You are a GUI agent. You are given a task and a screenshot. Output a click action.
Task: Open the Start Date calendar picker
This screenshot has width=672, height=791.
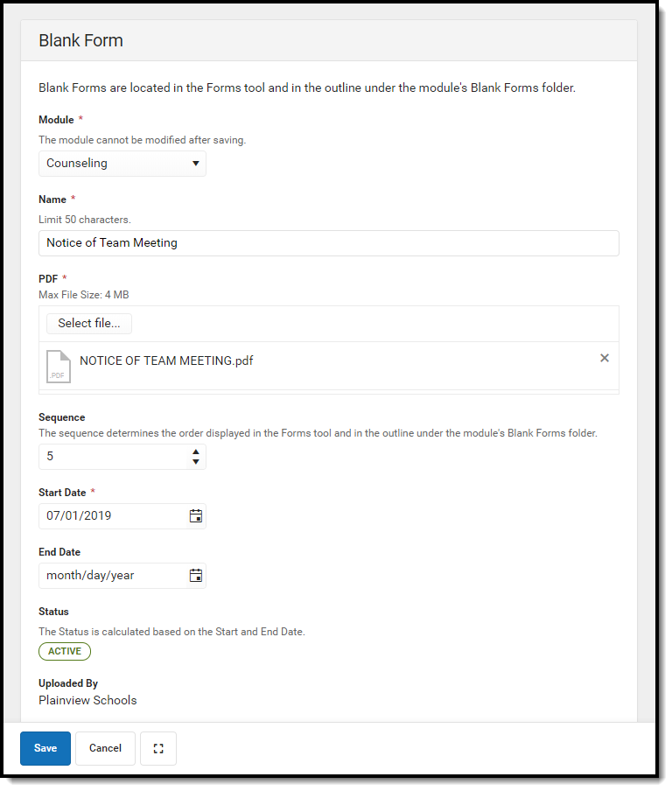(196, 515)
